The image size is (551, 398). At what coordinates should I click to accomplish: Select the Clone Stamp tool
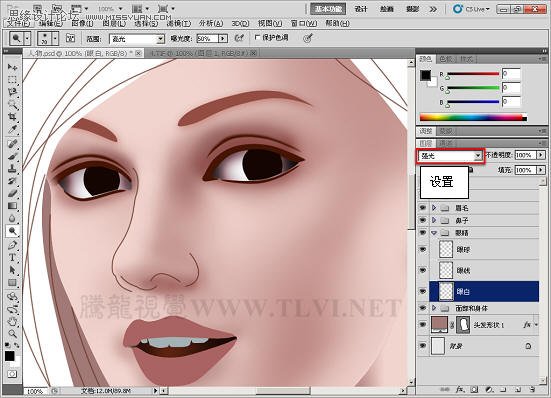point(12,168)
